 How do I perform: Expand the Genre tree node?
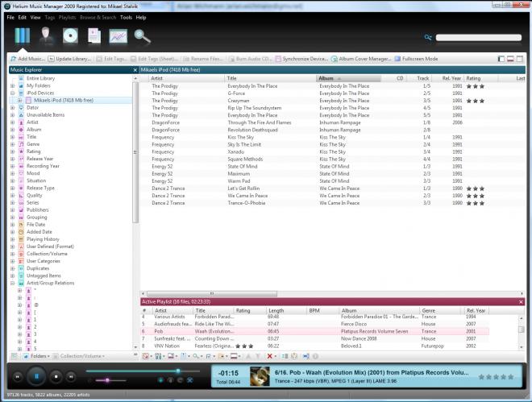point(13,144)
